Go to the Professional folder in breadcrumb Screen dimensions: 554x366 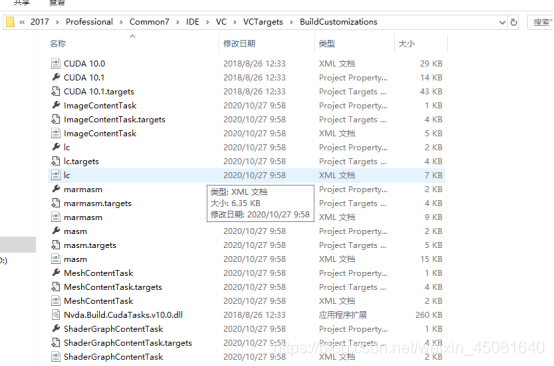click(x=89, y=22)
